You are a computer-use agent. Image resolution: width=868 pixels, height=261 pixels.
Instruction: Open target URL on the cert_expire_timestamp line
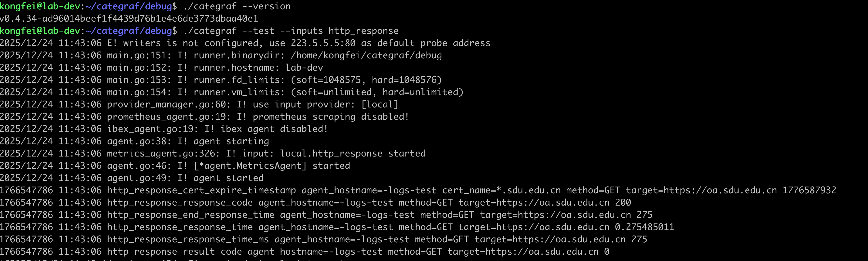pyautogui.click(x=701, y=190)
